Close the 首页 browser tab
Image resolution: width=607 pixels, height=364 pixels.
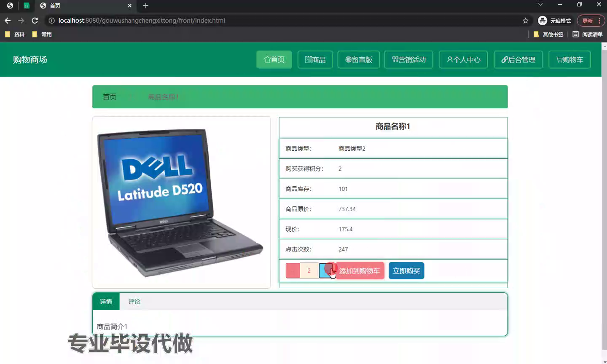[x=129, y=5]
